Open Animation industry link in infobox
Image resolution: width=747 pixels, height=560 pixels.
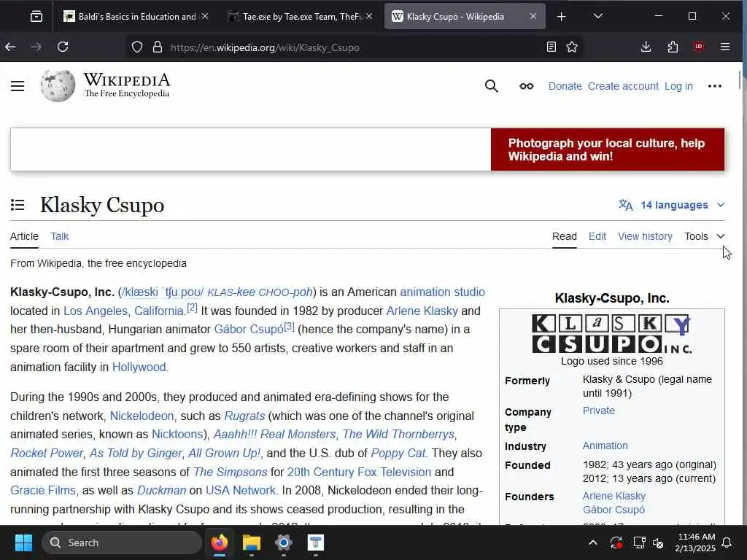(605, 446)
